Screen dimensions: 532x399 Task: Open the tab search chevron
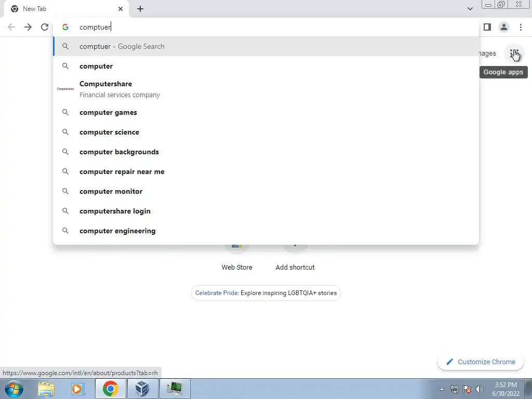pyautogui.click(x=470, y=9)
